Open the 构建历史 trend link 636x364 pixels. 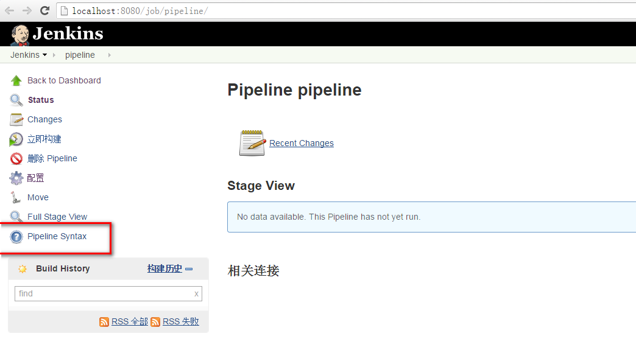(164, 268)
